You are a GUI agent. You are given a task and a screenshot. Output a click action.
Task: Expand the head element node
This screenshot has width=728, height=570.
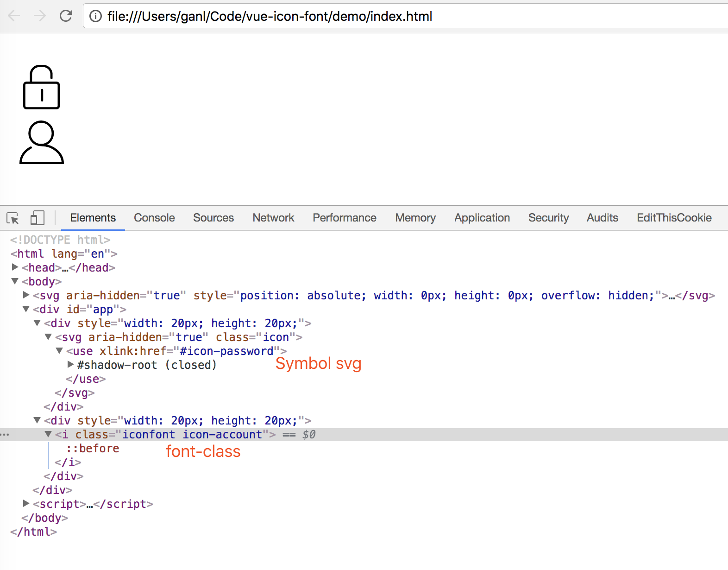tap(15, 267)
